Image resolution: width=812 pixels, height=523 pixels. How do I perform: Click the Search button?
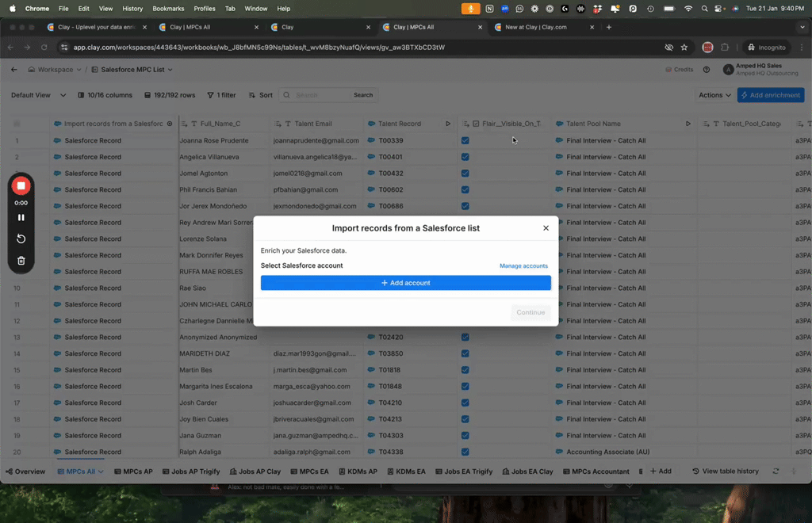363,95
